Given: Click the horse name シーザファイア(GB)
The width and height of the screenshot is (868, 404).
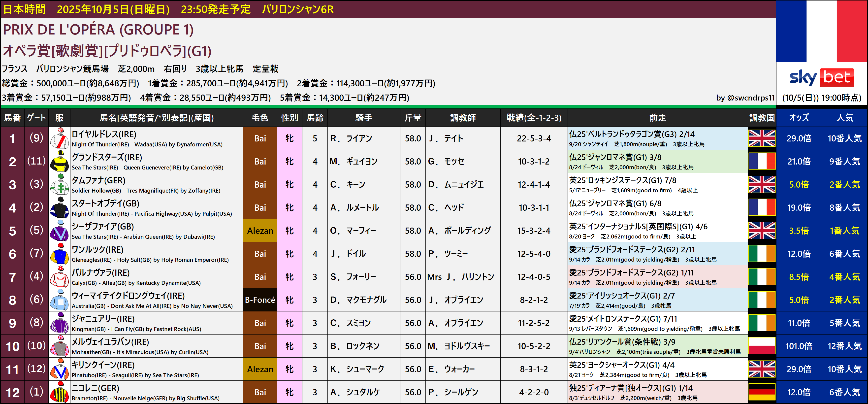Looking at the screenshot, I should tap(103, 226).
